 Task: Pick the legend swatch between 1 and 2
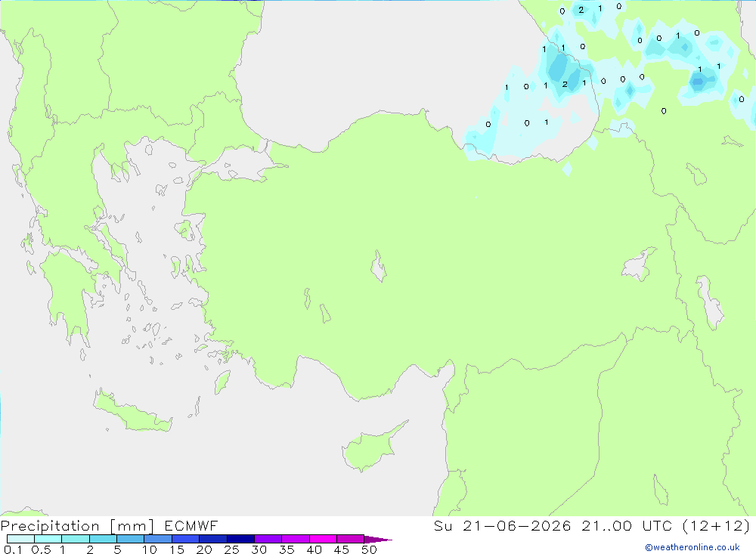pos(76,539)
